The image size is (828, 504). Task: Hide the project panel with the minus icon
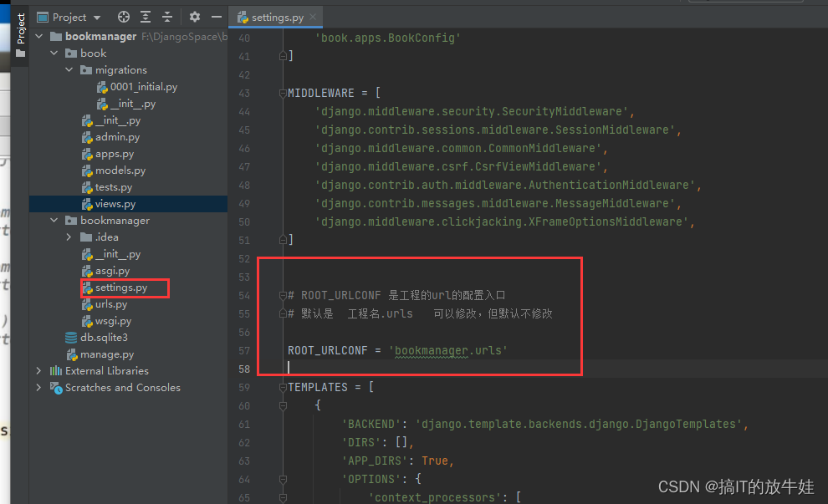(x=217, y=17)
